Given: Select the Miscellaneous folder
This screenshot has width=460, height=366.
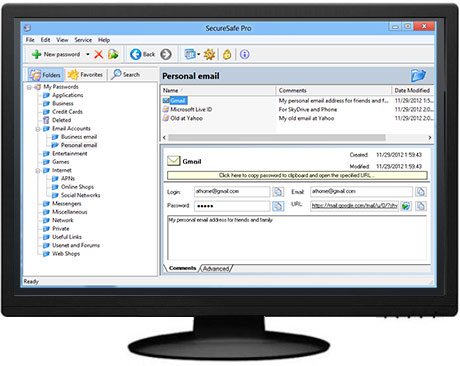Looking at the screenshot, I should click(x=69, y=212).
